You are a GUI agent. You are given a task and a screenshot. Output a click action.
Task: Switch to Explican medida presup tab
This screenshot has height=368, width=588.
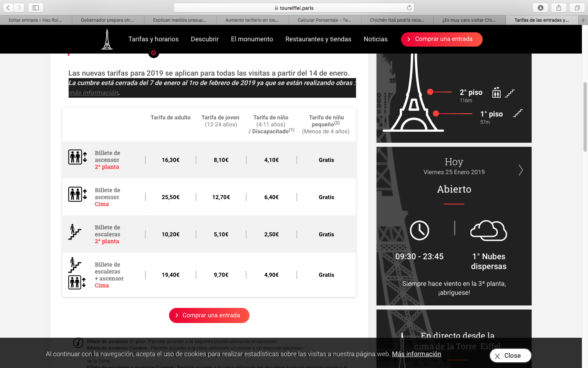click(x=180, y=20)
